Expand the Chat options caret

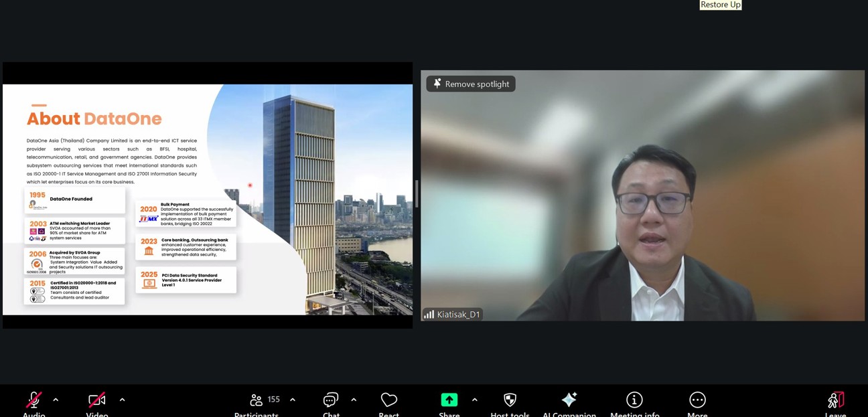(x=354, y=400)
